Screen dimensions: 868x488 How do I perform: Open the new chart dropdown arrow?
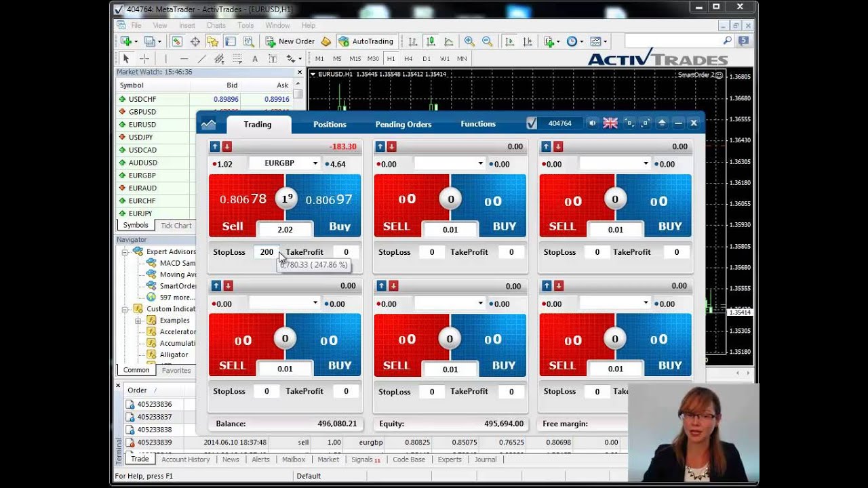tap(136, 41)
